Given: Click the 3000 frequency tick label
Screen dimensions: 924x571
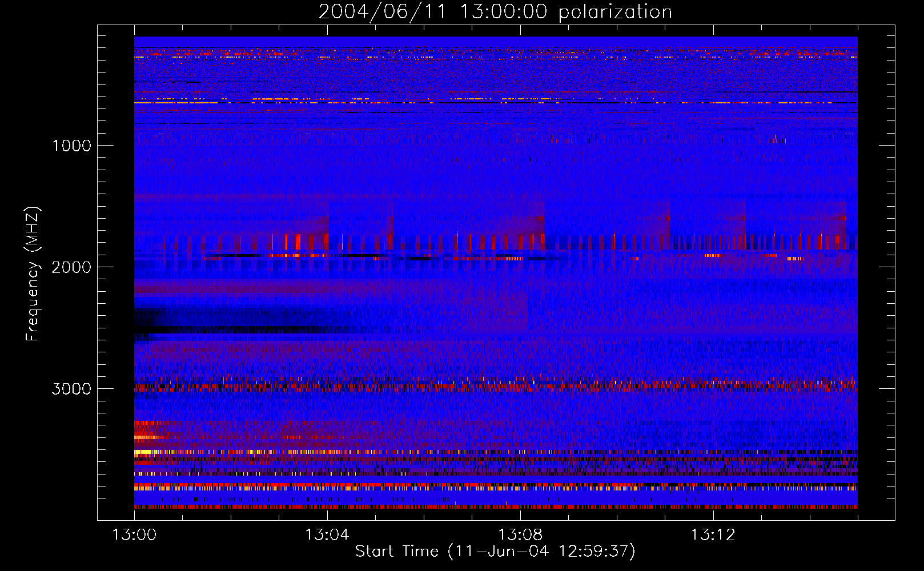Looking at the screenshot, I should coord(71,388).
